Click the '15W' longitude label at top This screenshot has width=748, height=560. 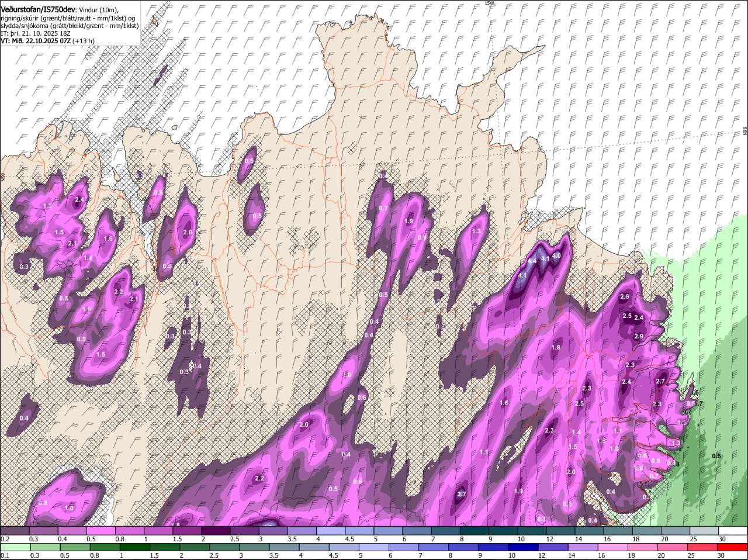click(x=489, y=3)
